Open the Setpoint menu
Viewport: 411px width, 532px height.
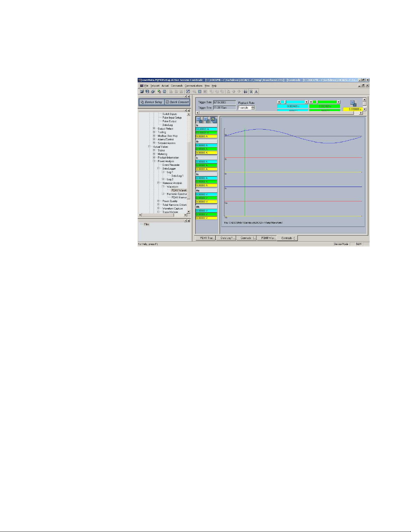(155, 86)
